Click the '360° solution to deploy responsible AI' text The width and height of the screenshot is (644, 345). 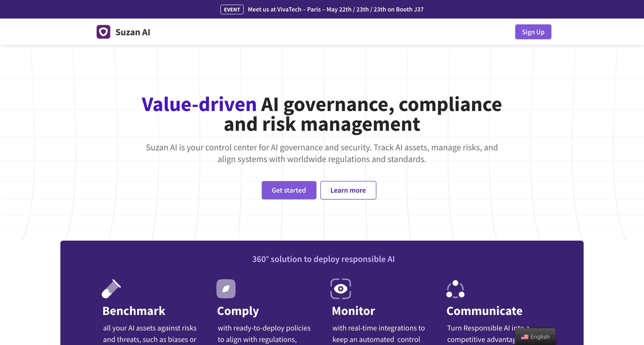[323, 259]
